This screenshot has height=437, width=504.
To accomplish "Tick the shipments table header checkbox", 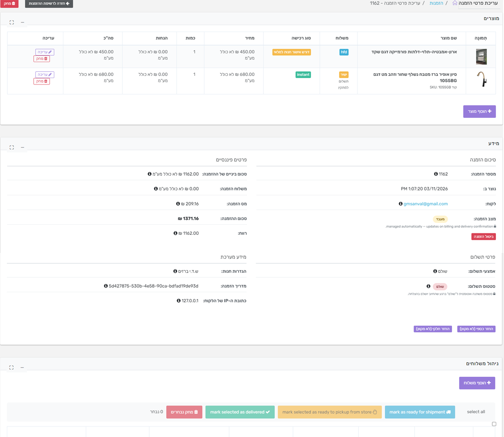I will coord(494,424).
